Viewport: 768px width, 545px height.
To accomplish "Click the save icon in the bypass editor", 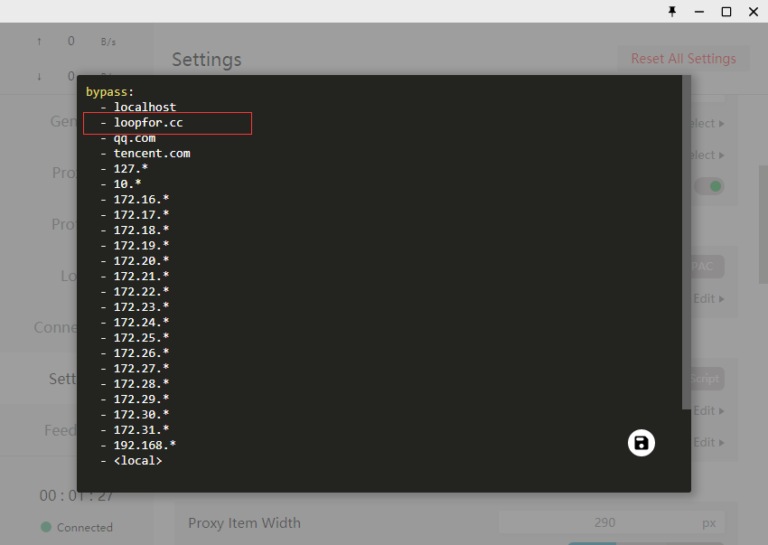I will pyautogui.click(x=641, y=443).
